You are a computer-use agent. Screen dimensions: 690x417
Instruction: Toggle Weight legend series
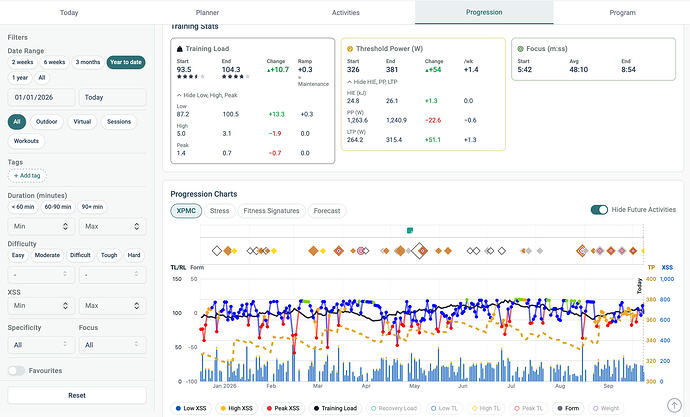pyautogui.click(x=606, y=408)
